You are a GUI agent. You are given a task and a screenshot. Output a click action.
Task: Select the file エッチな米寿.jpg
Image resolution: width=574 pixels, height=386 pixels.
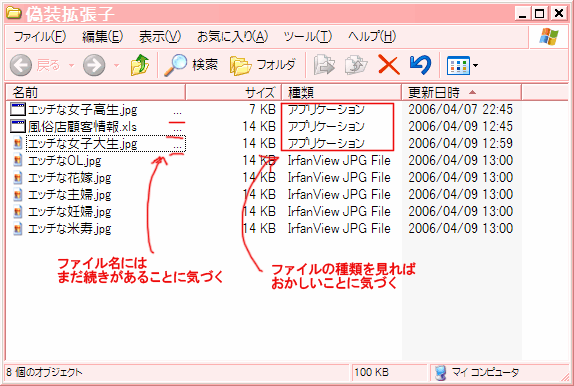[x=69, y=229]
